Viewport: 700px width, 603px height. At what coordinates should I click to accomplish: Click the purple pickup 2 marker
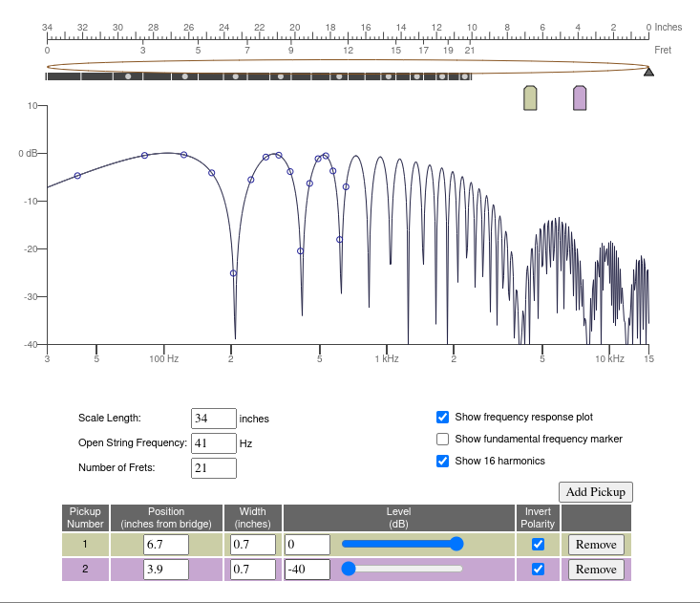coord(580,97)
